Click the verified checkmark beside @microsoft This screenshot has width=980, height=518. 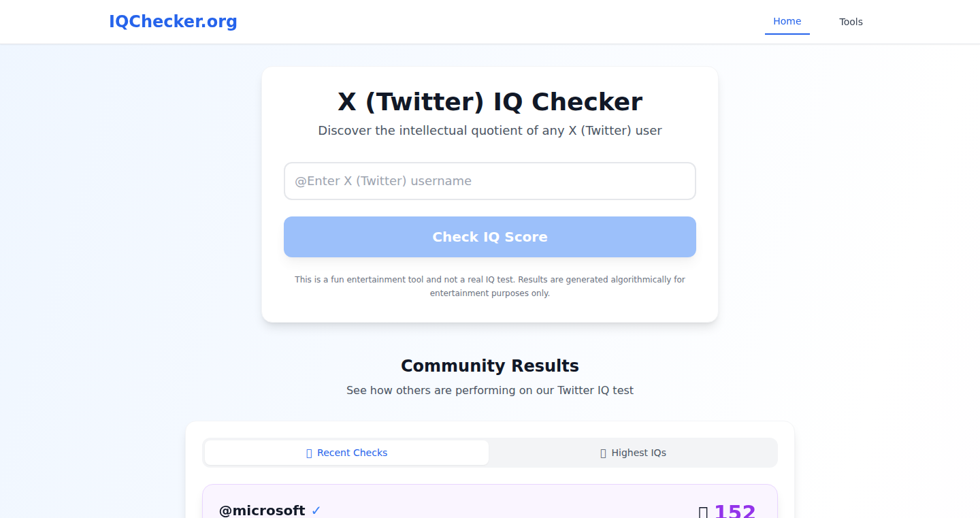316,511
